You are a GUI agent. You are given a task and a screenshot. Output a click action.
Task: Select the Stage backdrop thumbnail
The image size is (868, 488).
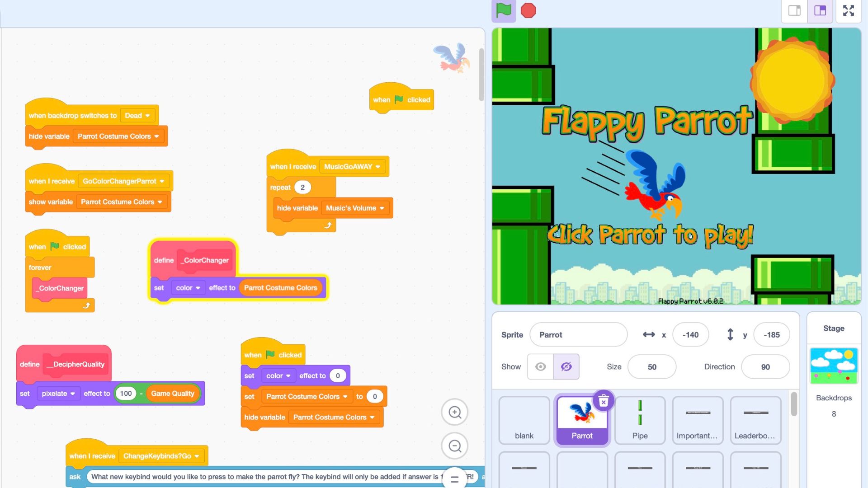834,366
